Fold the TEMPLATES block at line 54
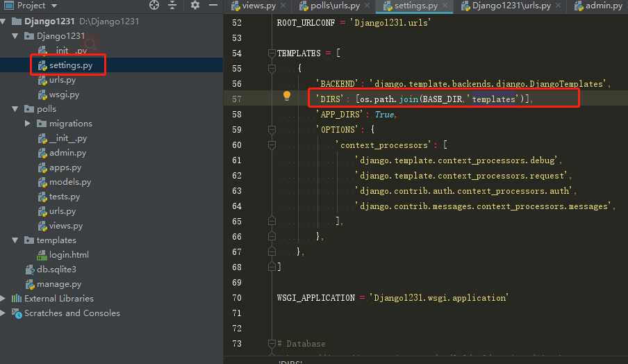The image size is (628, 364). tap(270, 53)
